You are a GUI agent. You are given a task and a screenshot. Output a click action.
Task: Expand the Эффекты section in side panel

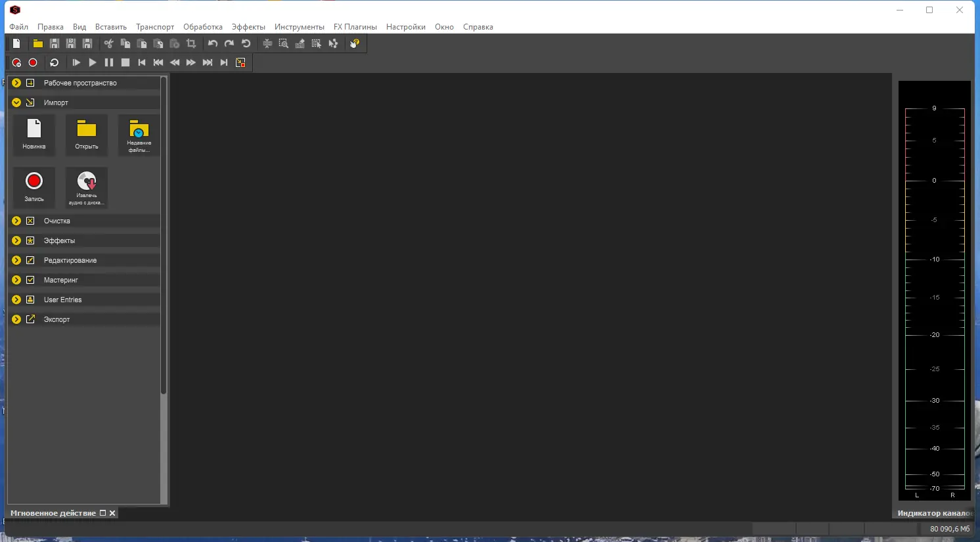click(16, 240)
